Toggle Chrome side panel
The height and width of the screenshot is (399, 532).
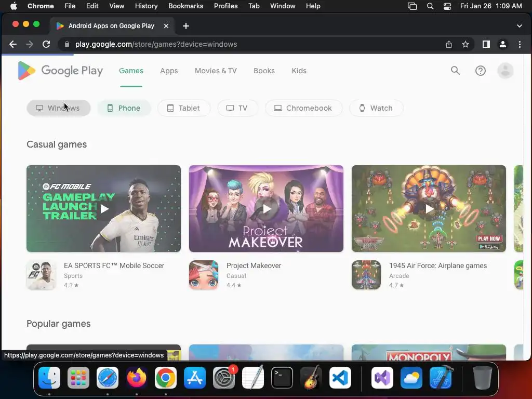point(486,44)
